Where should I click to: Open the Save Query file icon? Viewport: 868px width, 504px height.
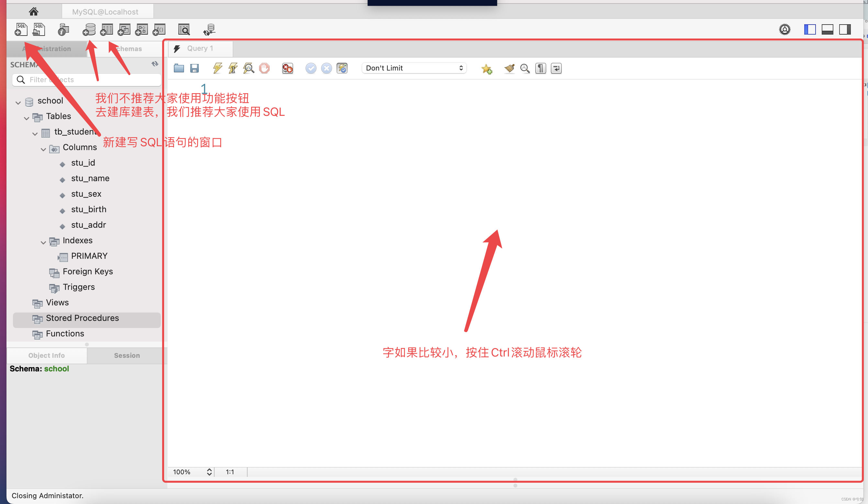click(x=194, y=68)
